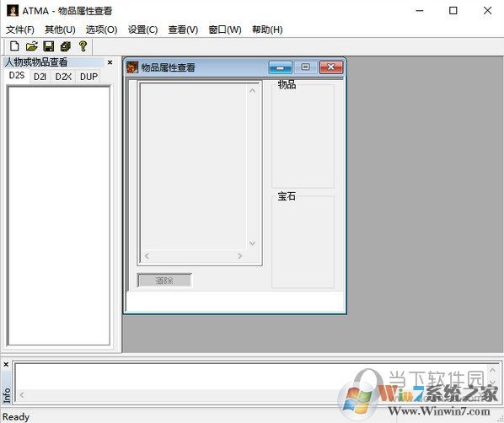
Task: Click the left arrow of item list horizontal scrollbar
Action: tap(147, 256)
